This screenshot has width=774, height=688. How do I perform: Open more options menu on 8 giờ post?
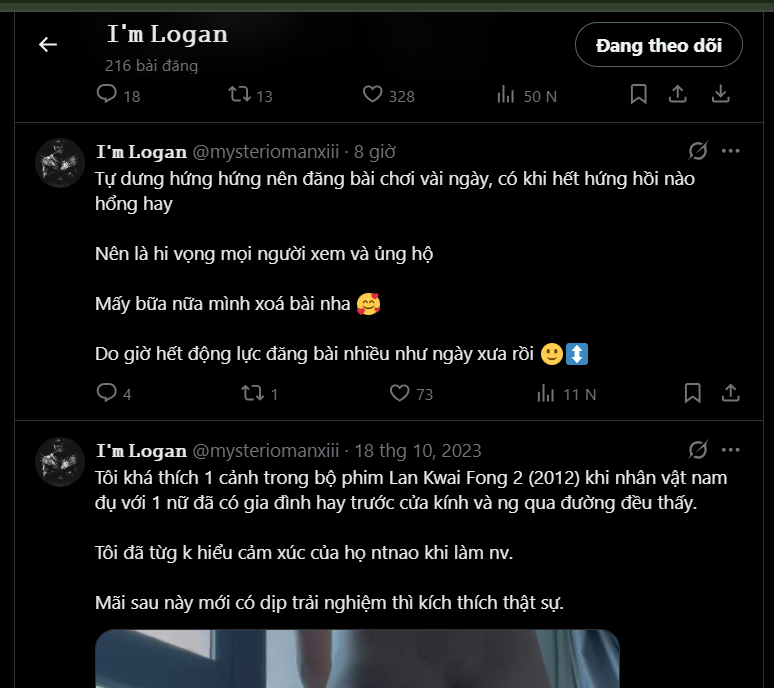coord(731,152)
